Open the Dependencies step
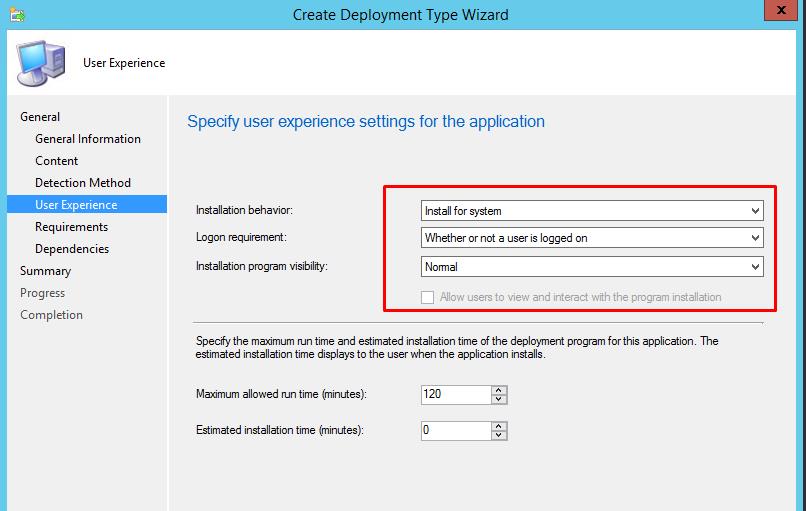The width and height of the screenshot is (806, 511). tap(72, 249)
